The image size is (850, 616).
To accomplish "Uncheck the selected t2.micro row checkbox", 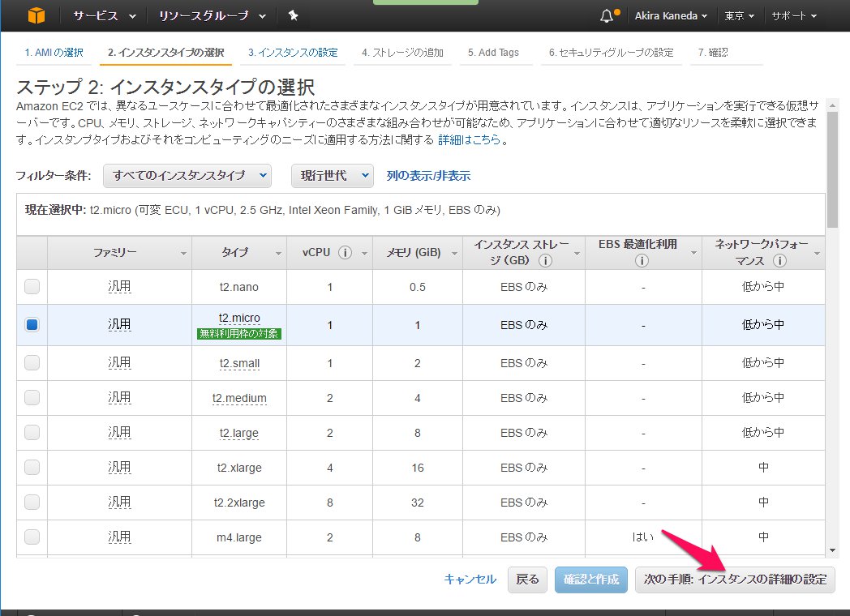I will click(32, 324).
